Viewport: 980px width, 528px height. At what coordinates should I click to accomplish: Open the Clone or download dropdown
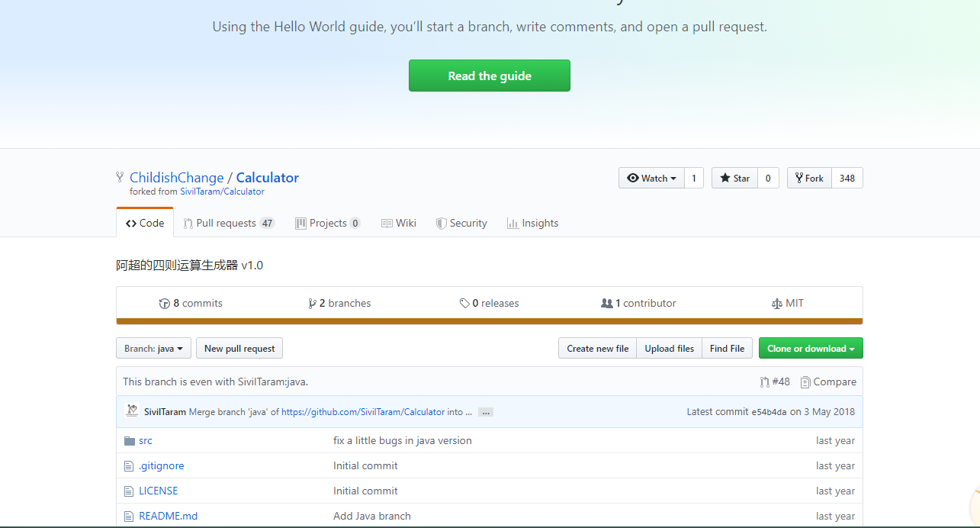point(811,348)
